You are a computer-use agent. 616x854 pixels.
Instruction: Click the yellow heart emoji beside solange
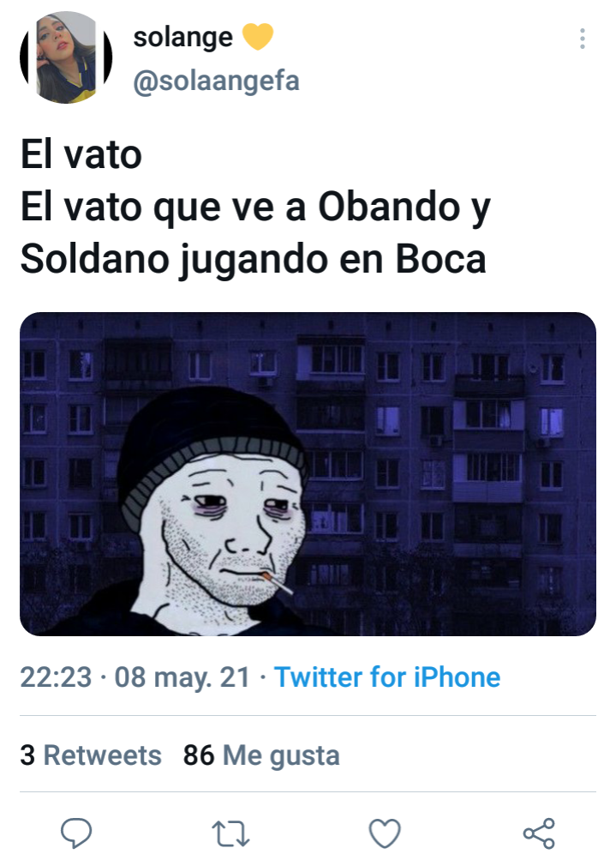(x=257, y=37)
